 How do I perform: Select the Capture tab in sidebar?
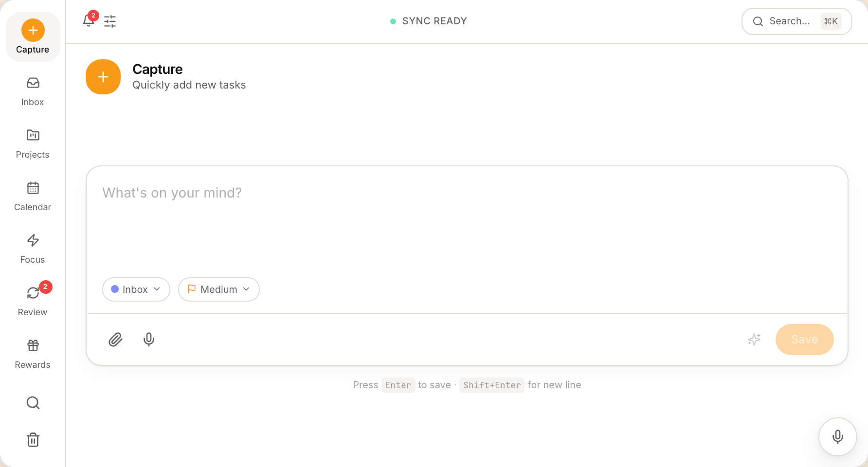click(33, 37)
